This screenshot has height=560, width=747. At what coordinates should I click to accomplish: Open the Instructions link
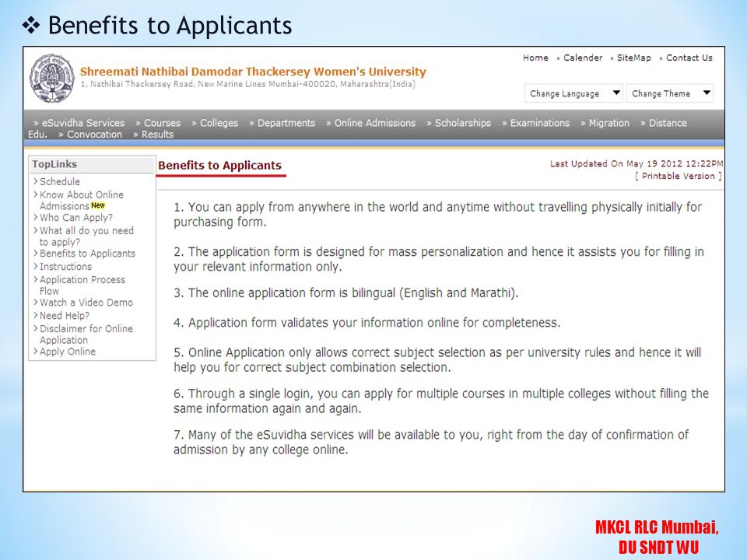click(x=65, y=267)
